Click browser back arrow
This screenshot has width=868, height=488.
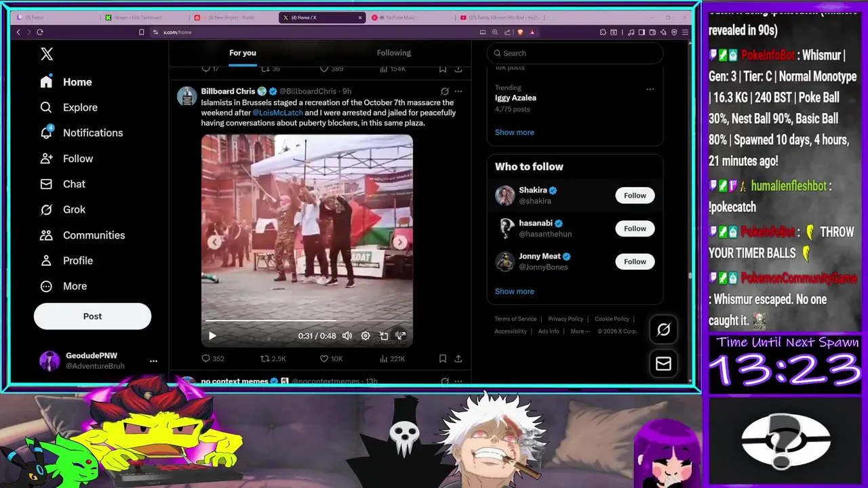coord(18,32)
